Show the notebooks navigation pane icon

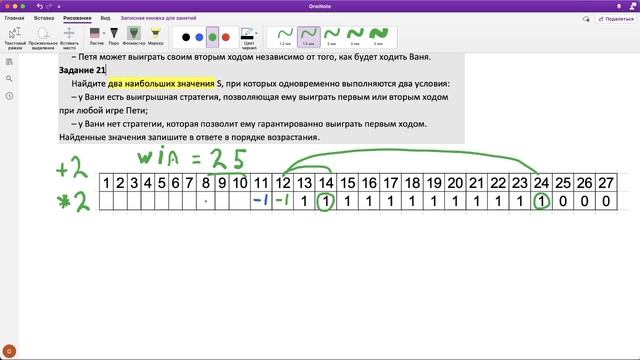click(9, 62)
